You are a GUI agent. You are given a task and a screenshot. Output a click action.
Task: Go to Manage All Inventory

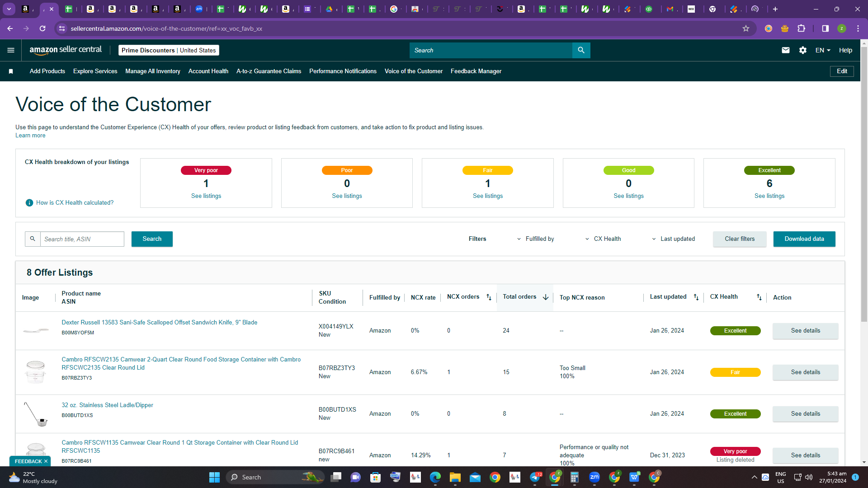tap(153, 71)
